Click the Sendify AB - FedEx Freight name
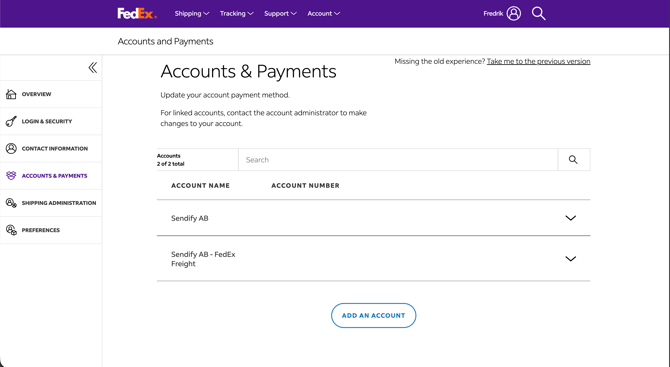 (203, 259)
